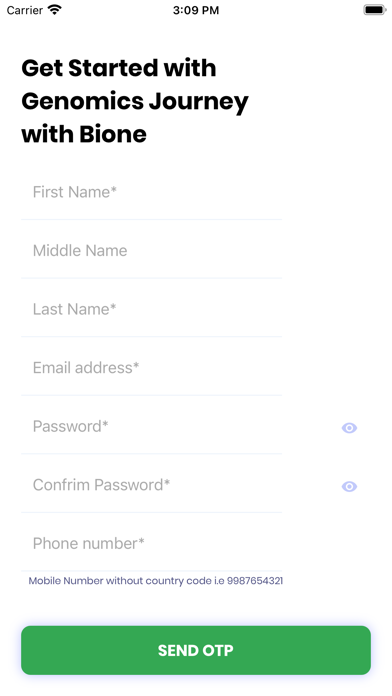Tap the asterisk after Email address
The width and height of the screenshot is (392, 696).
coord(136,366)
